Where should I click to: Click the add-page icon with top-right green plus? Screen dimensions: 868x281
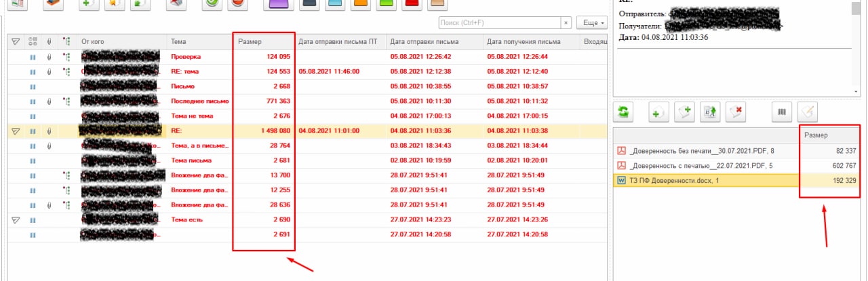(x=685, y=112)
